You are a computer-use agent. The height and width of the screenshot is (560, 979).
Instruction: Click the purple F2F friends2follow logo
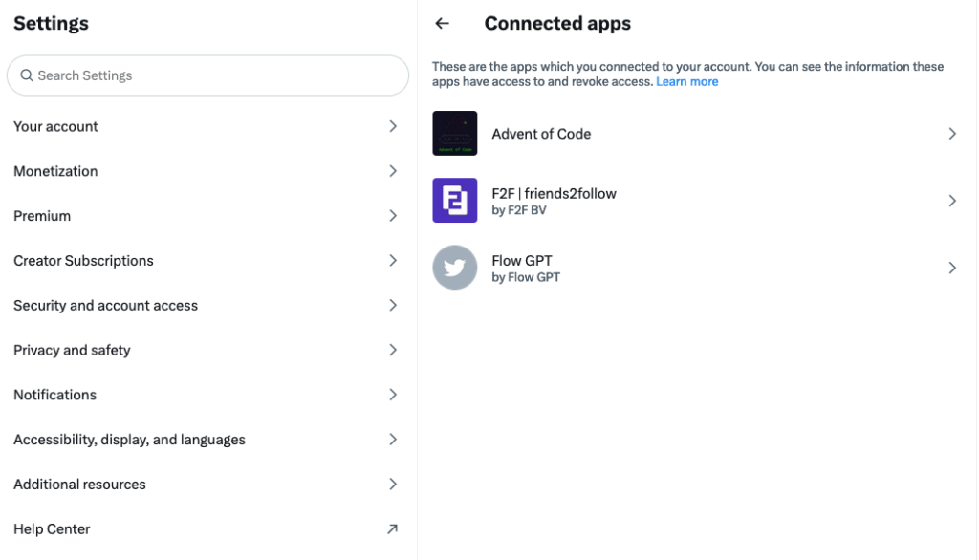tap(454, 201)
